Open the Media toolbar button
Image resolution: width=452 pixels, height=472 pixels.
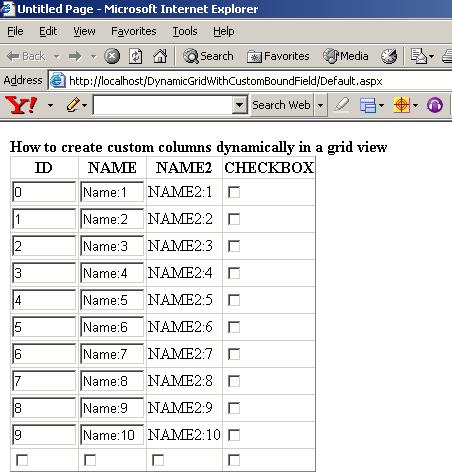point(346,56)
